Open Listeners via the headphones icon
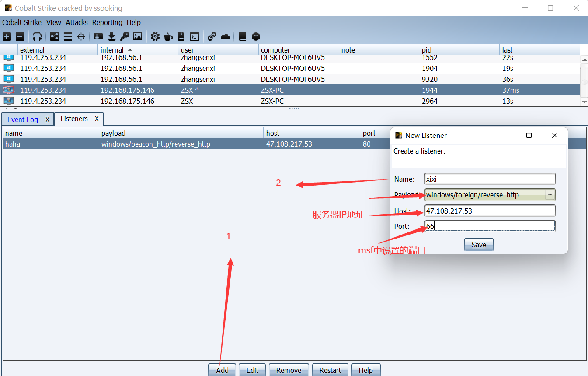 tap(38, 37)
